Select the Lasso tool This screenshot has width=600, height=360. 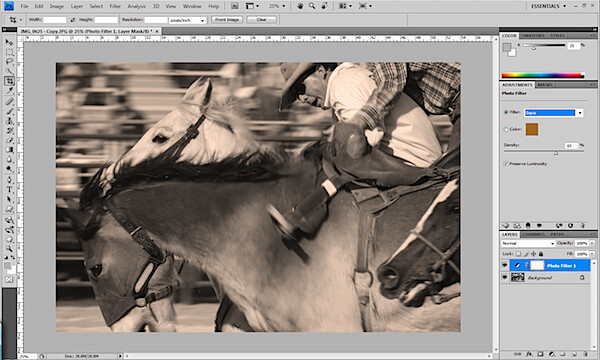(x=9, y=62)
